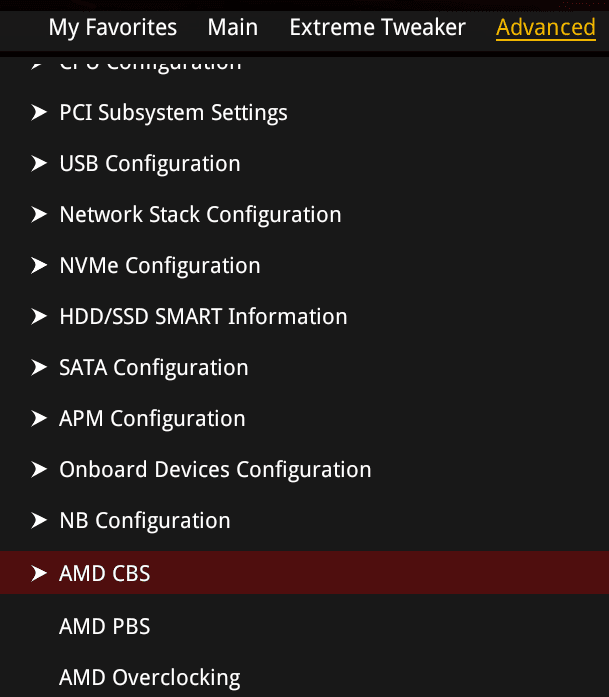Select the Advanced tab
The image size is (609, 697).
545,28
